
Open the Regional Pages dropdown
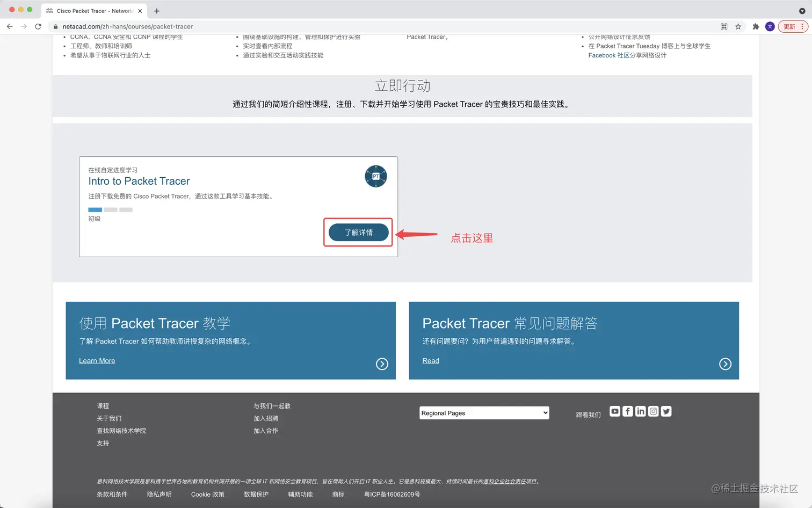[484, 413]
